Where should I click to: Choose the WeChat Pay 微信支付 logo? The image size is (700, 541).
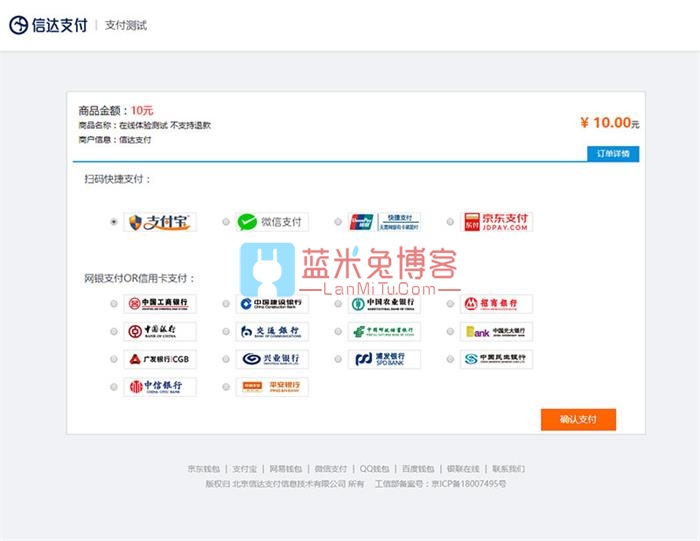(272, 222)
